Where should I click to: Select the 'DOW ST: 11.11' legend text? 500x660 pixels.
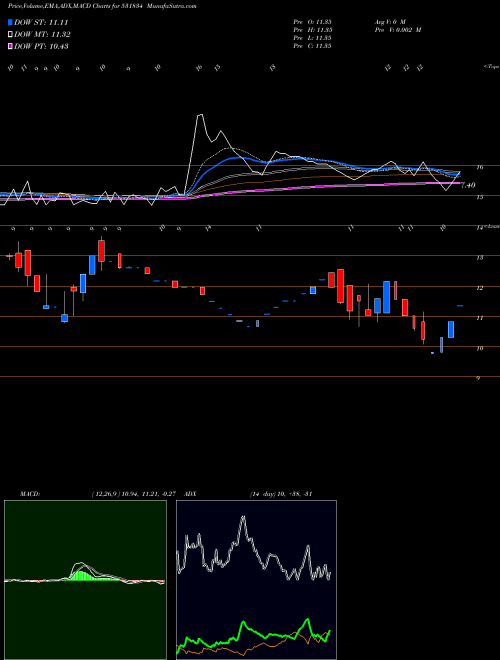pyautogui.click(x=41, y=22)
